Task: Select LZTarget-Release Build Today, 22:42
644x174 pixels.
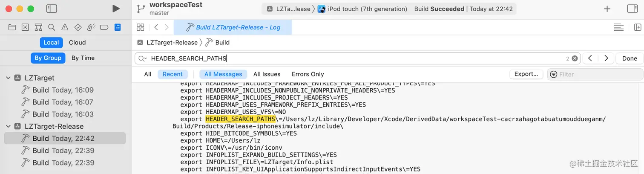Action: (65, 138)
